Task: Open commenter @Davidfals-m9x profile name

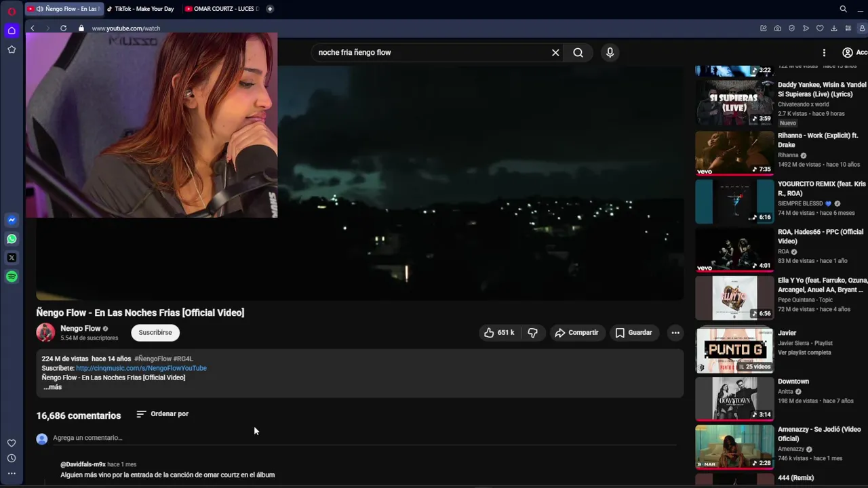Action: (83, 464)
